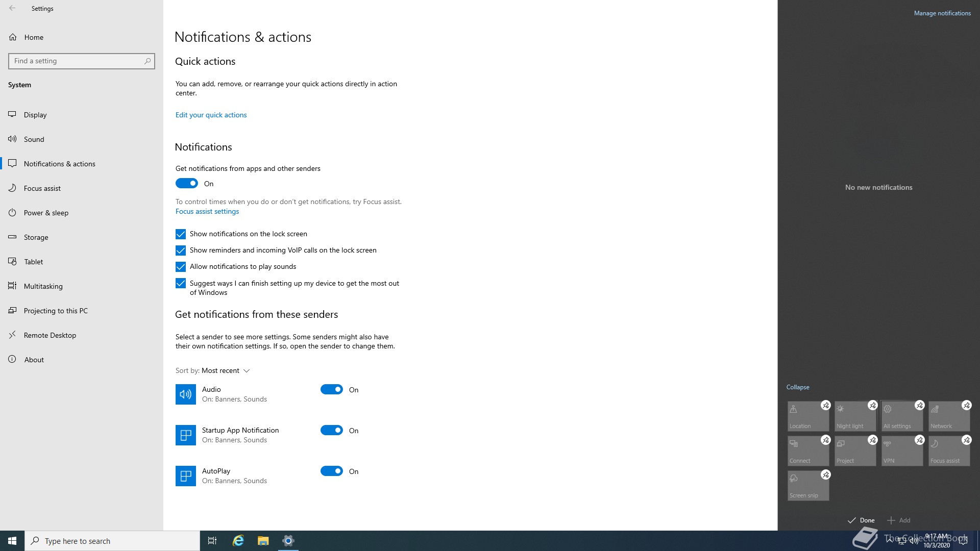Unpin the Night light quick action

point(872,405)
